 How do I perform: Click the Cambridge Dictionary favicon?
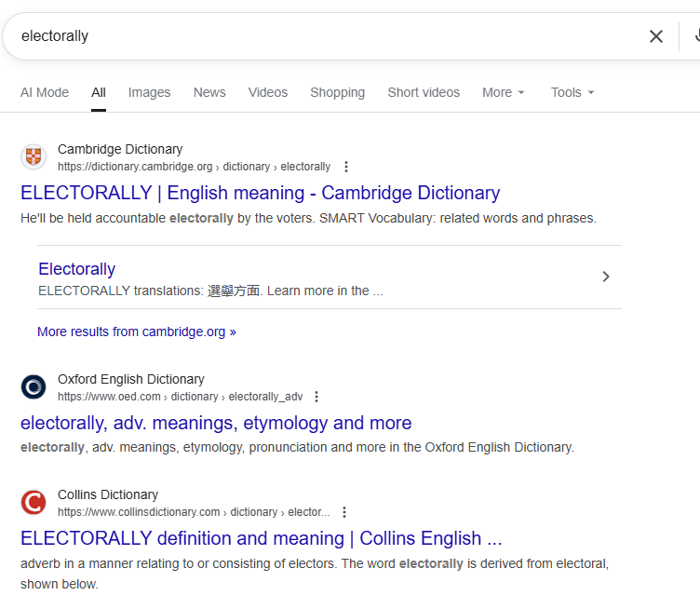pyautogui.click(x=34, y=157)
